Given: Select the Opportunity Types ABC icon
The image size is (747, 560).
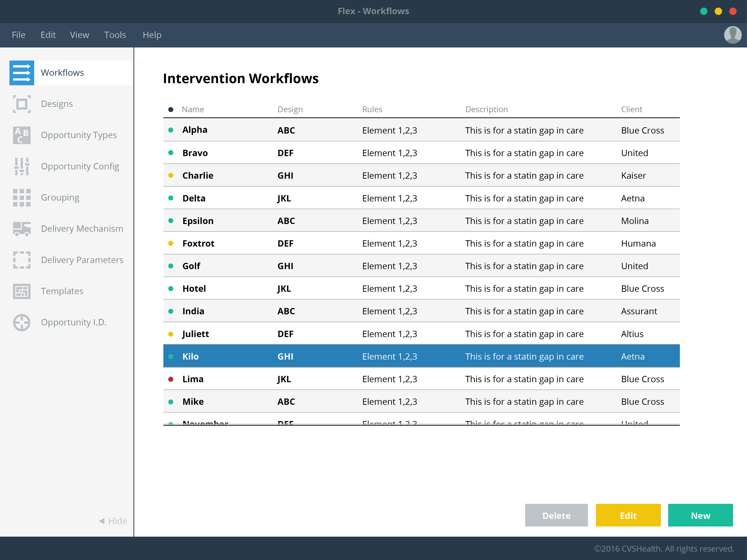Looking at the screenshot, I should click(22, 135).
